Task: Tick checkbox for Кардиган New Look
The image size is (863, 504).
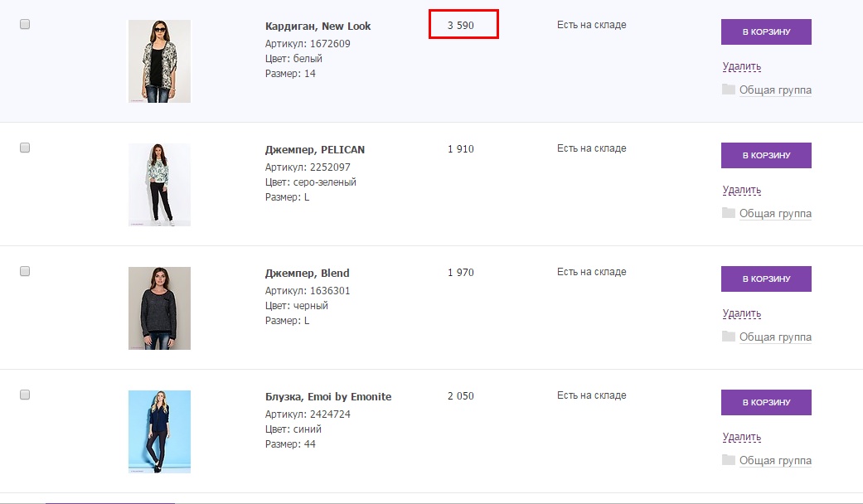Action: 25,25
